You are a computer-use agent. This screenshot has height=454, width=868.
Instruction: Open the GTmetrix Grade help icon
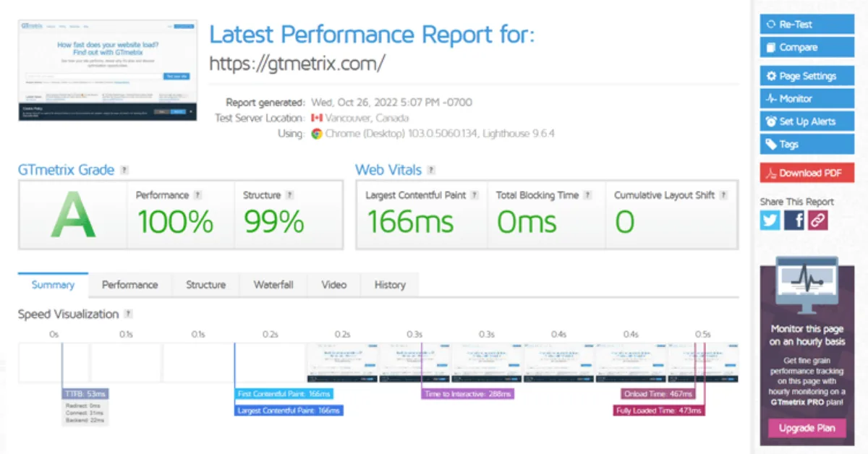click(x=124, y=170)
